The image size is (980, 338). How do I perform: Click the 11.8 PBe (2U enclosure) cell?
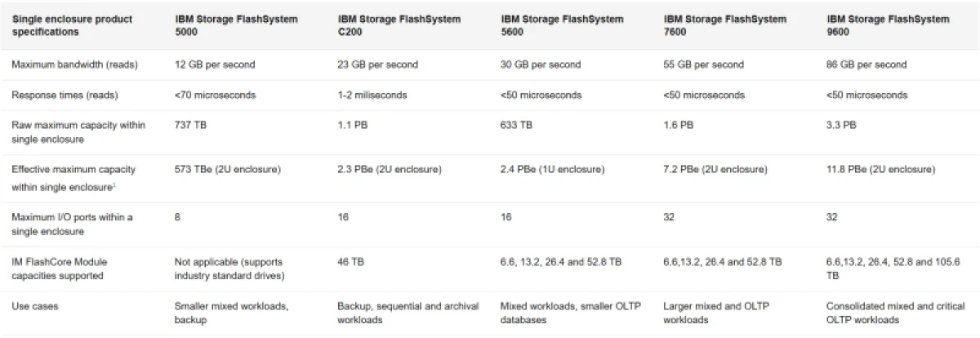click(x=880, y=169)
